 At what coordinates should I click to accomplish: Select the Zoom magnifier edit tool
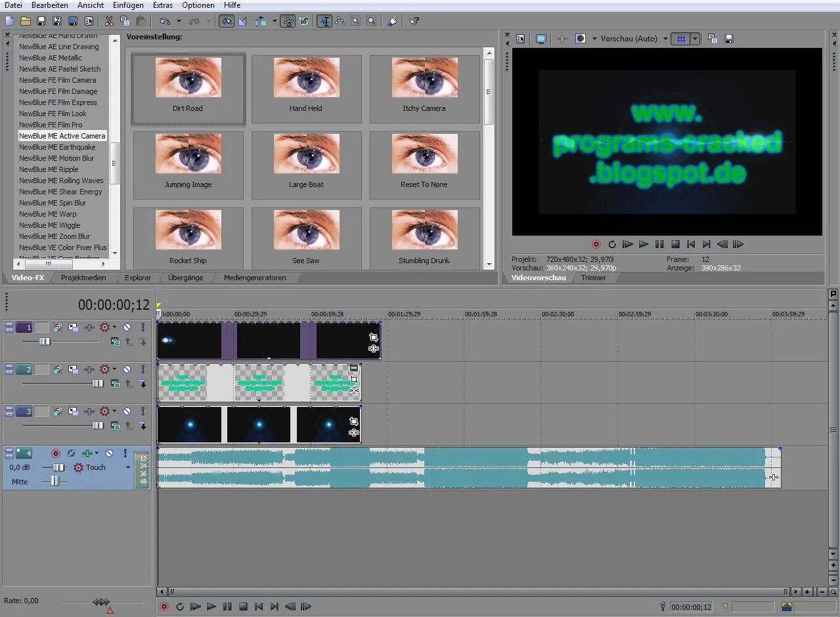[372, 21]
